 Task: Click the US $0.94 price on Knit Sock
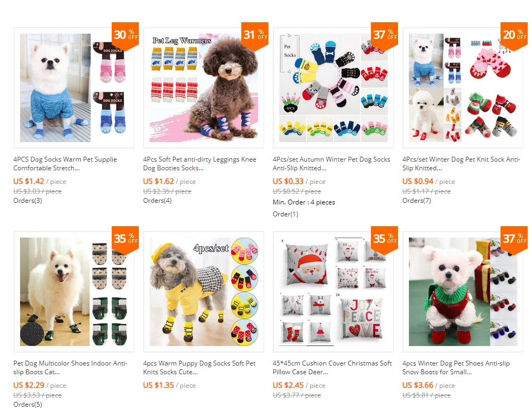(x=418, y=181)
